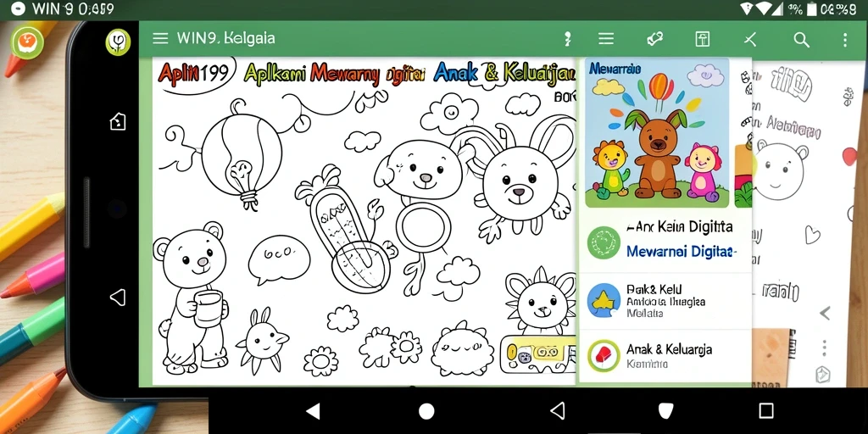Open the bookmark page icon in the toolbar
This screenshot has height=434, width=868.
703,39
